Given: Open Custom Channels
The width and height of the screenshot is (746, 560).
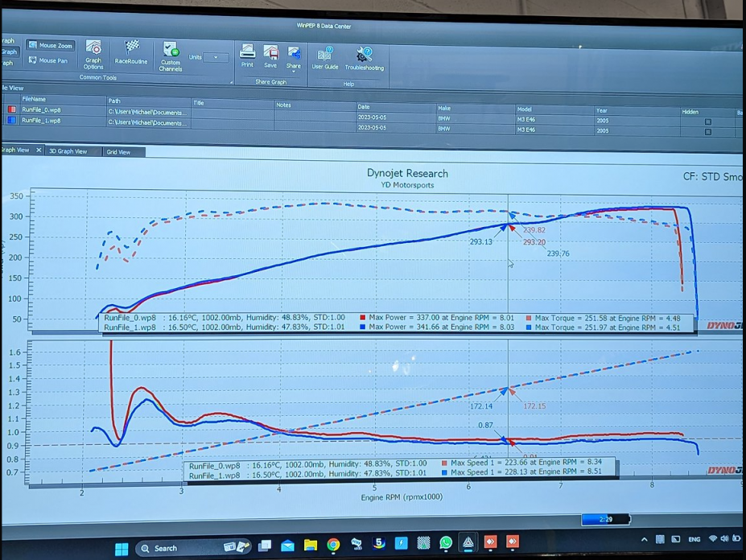Looking at the screenshot, I should (171, 55).
